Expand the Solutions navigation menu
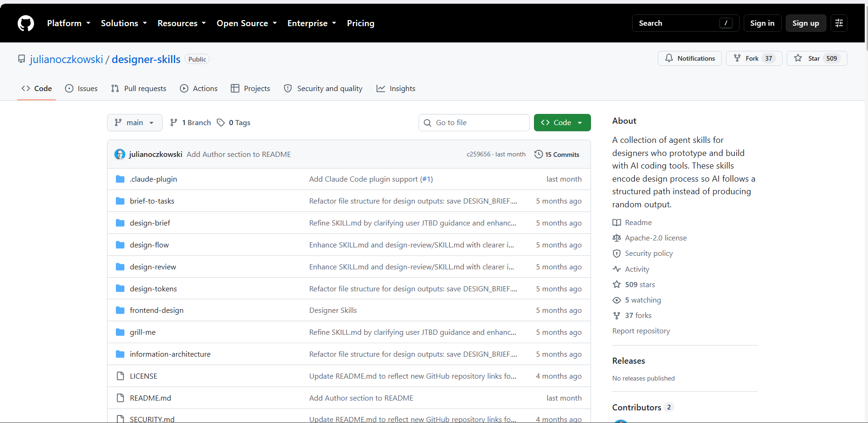Image resolution: width=868 pixels, height=423 pixels. [124, 23]
